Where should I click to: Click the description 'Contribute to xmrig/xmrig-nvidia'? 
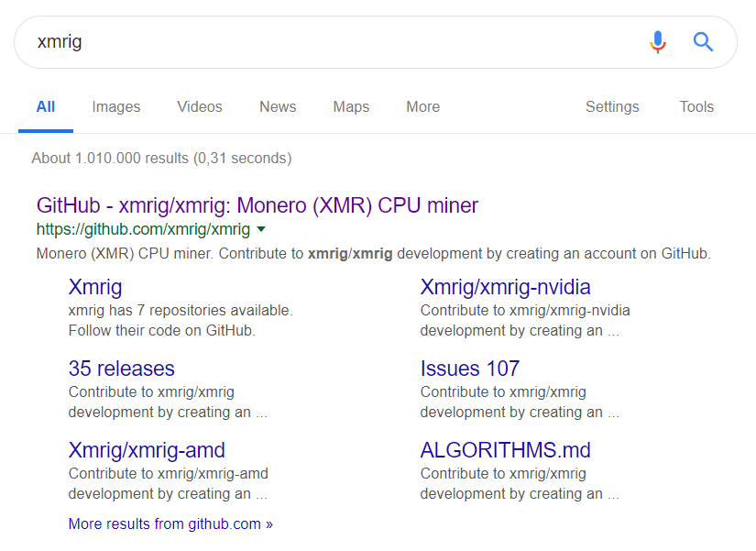click(x=525, y=310)
